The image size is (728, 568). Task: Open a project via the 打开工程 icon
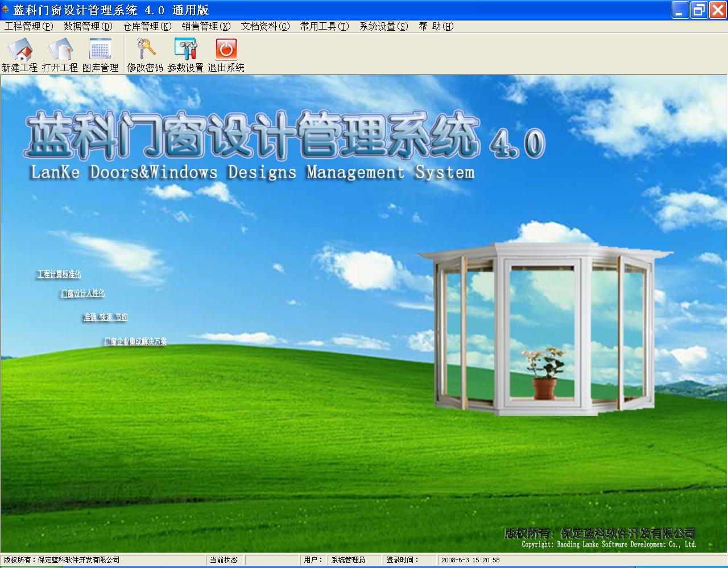coord(60,50)
